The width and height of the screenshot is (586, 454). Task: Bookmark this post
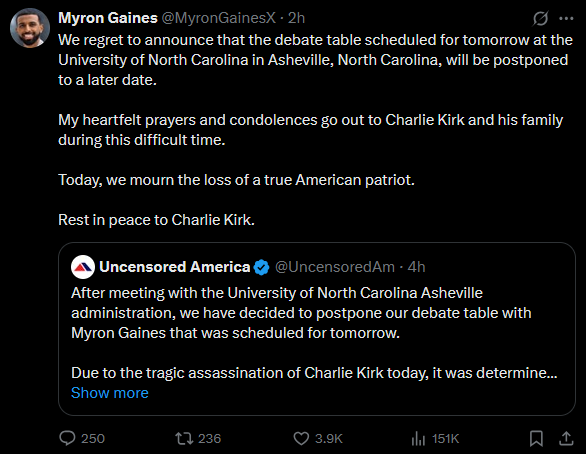tap(536, 438)
